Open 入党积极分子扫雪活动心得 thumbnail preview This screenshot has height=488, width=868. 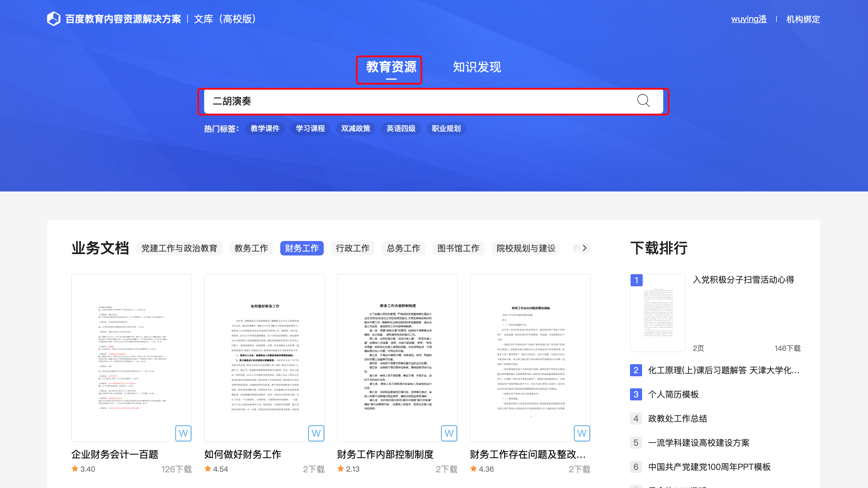(658, 313)
